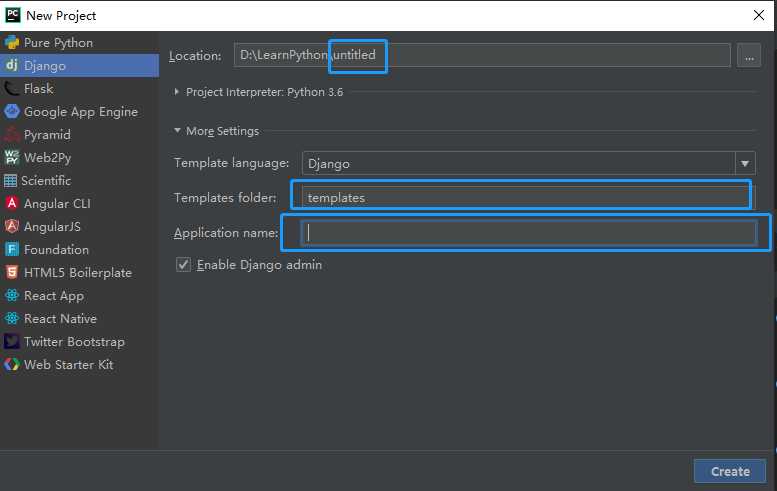Select React App project type

click(x=79, y=295)
